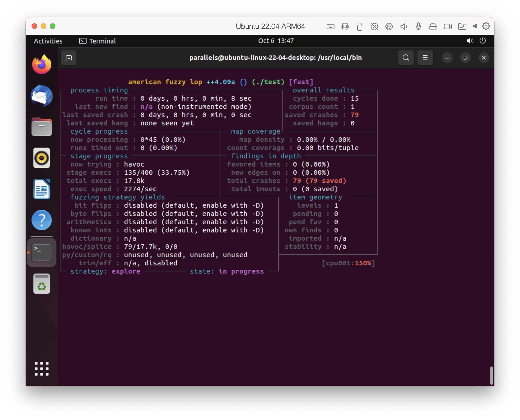This screenshot has height=420, width=520.
Task: Click the Ubuntu panel volume icon
Action: coord(470,41)
